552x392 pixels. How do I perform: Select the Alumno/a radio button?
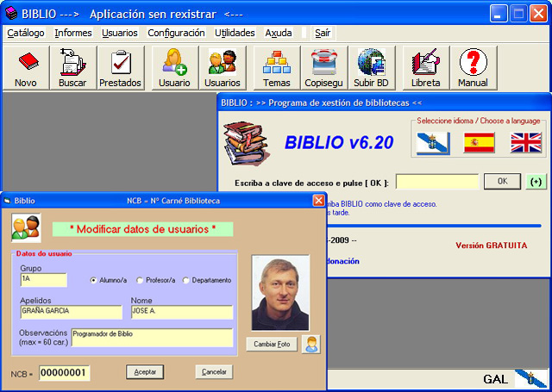pos(94,280)
